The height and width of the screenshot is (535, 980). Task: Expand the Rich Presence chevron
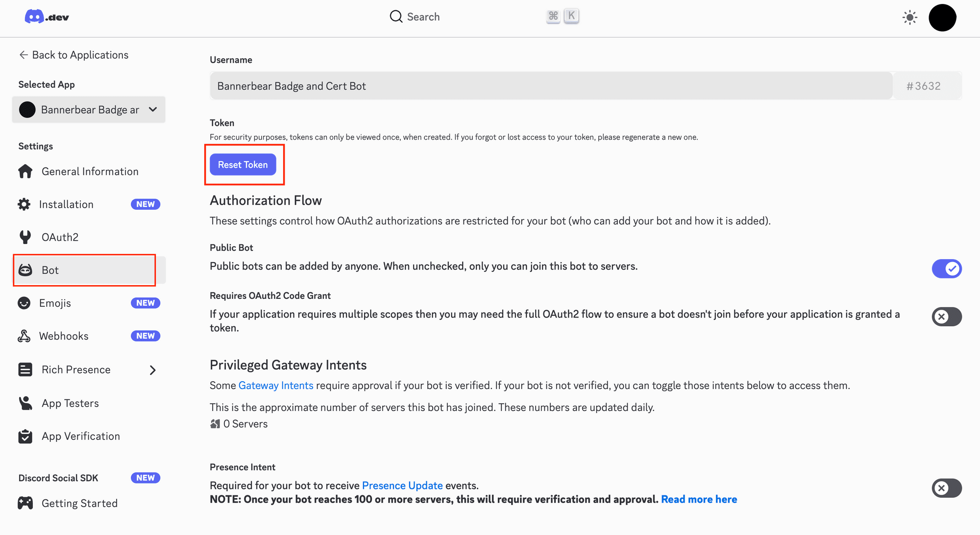point(152,370)
